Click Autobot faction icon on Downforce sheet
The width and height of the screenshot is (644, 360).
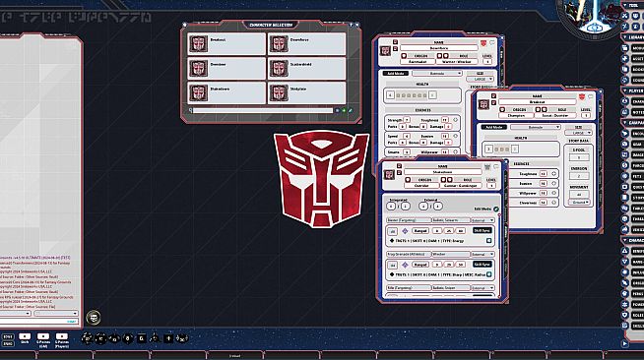pyautogui.click(x=483, y=43)
